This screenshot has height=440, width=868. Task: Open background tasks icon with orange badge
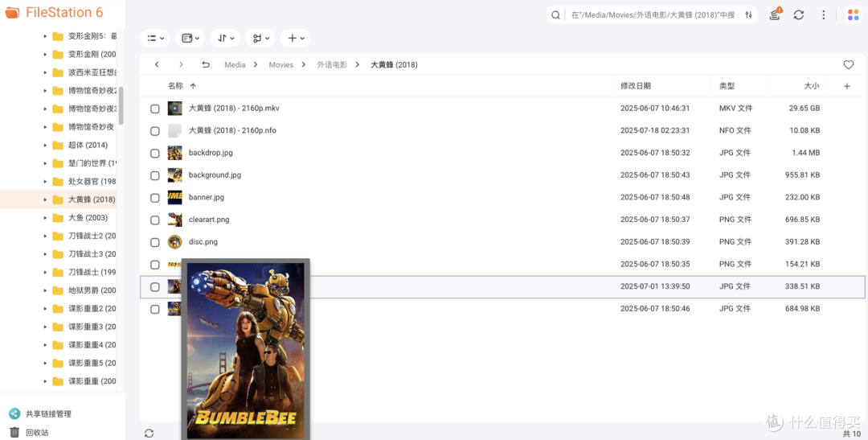pos(775,14)
